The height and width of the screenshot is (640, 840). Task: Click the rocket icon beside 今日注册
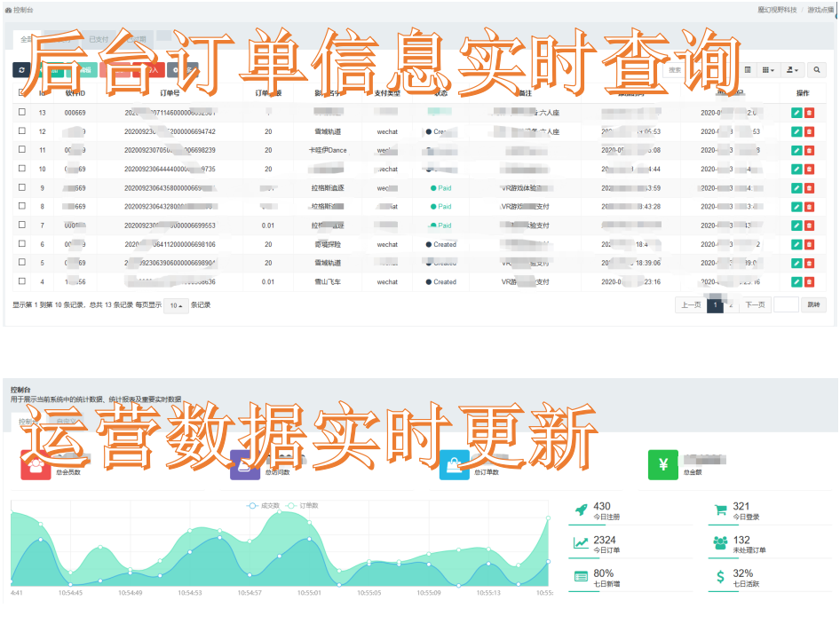coord(581,510)
